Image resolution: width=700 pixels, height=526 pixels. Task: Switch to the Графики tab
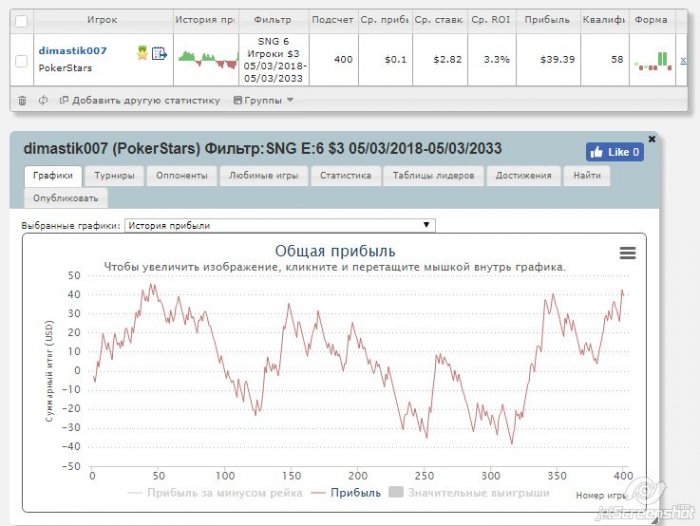coord(53,175)
